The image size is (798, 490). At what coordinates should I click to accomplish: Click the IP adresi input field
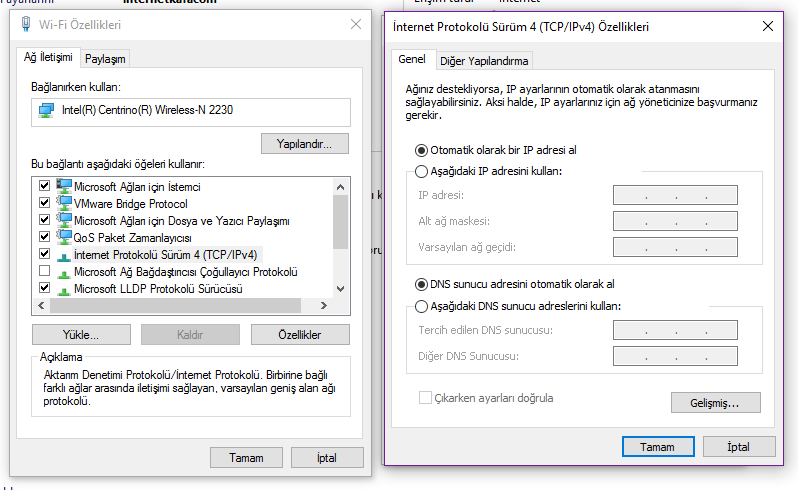[675, 195]
